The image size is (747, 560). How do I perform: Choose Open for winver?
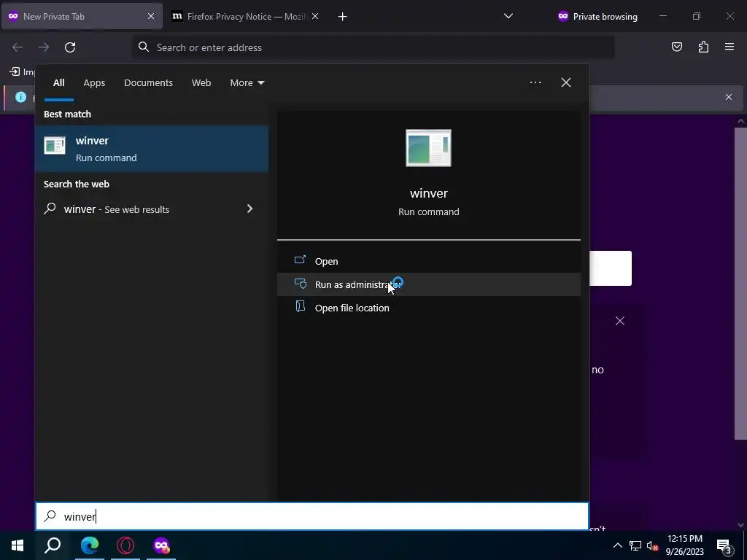429,261
